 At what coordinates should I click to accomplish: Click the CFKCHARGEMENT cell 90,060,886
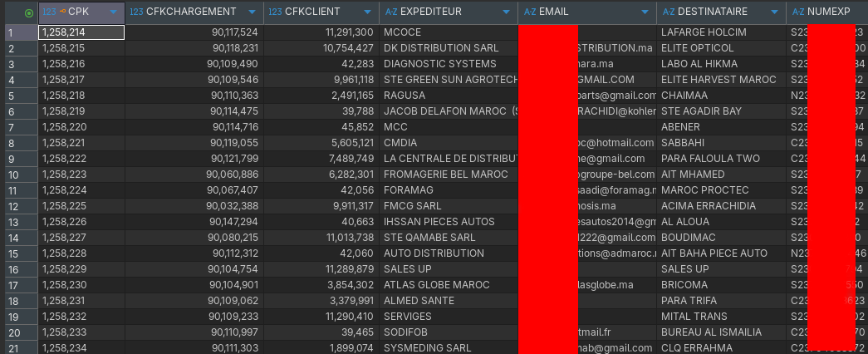(194, 175)
